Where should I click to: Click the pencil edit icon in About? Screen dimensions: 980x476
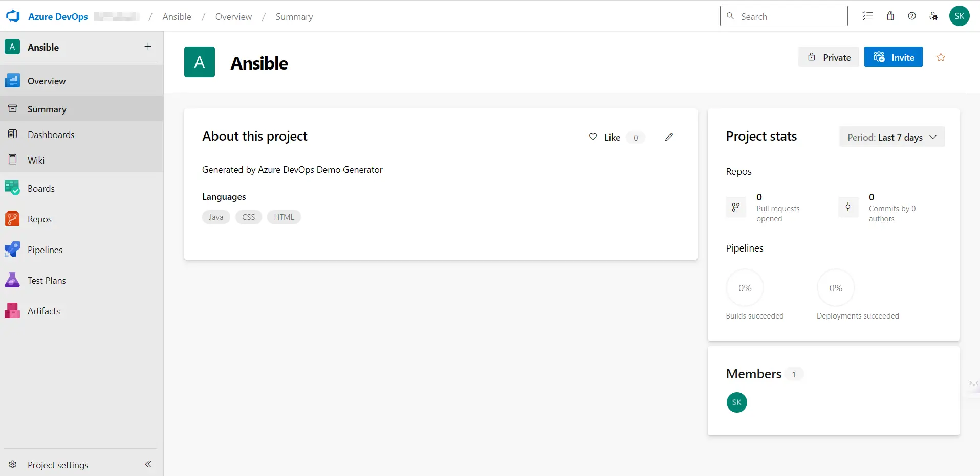669,137
